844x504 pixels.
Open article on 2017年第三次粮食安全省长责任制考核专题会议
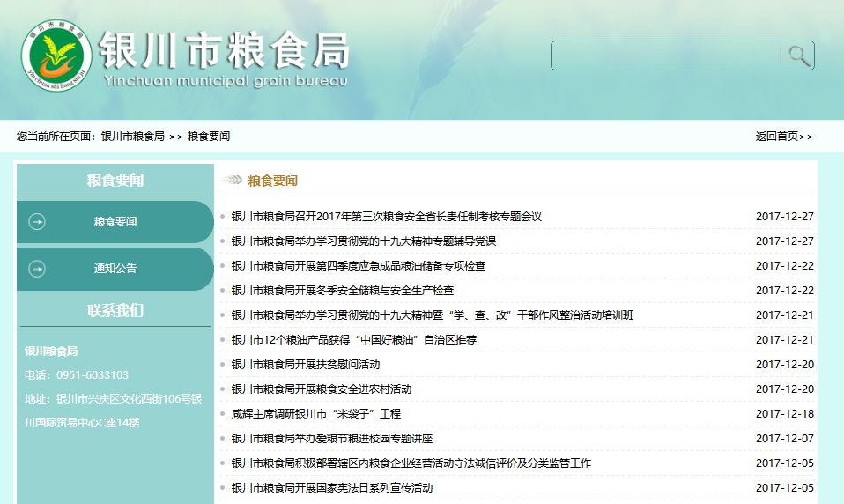pyautogui.click(x=386, y=217)
